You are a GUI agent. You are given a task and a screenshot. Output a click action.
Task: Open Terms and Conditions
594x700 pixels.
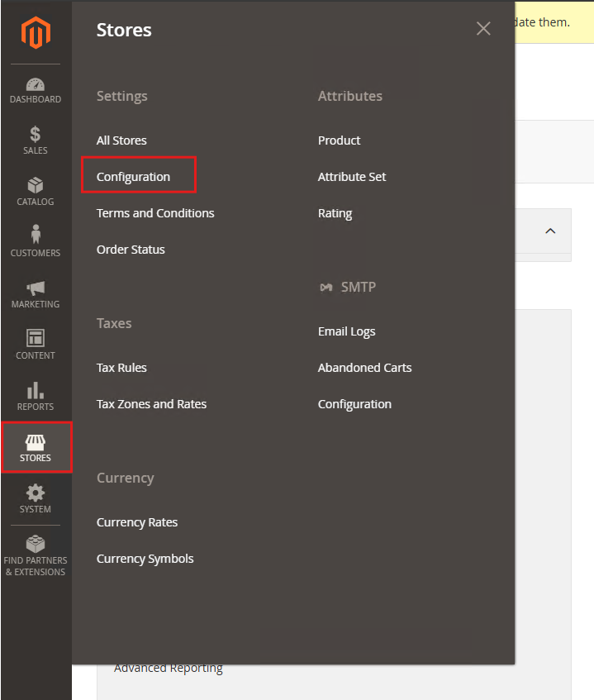click(155, 213)
